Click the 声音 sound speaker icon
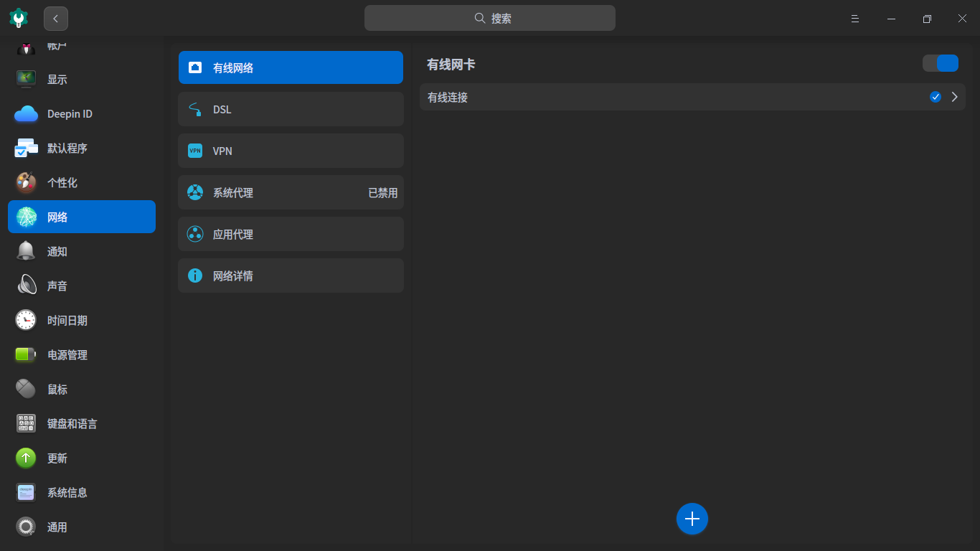 tap(27, 286)
